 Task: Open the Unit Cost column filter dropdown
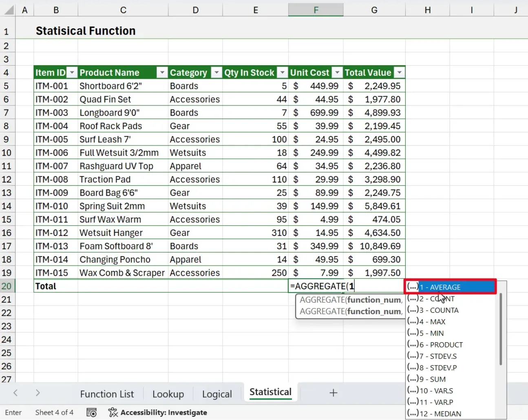point(337,72)
